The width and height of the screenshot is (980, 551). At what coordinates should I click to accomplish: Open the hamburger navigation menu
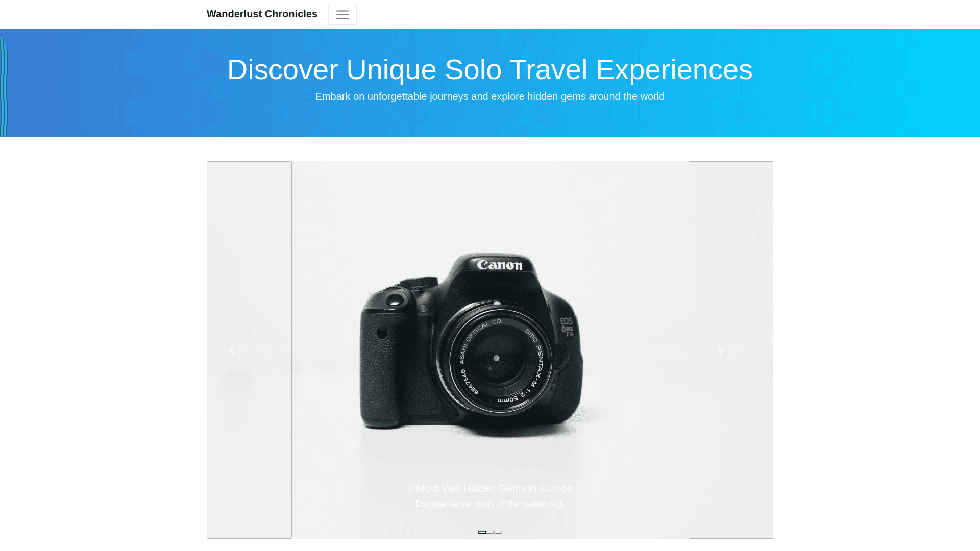[x=342, y=15]
